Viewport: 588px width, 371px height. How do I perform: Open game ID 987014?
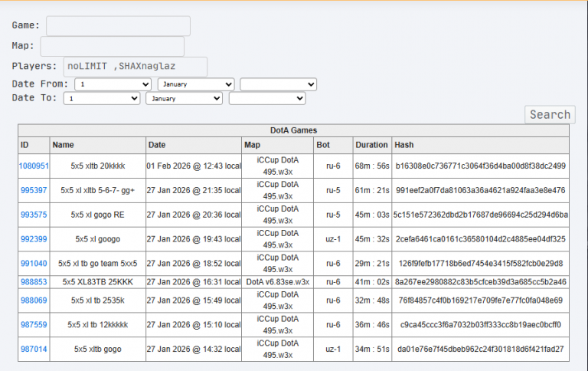[34, 350]
